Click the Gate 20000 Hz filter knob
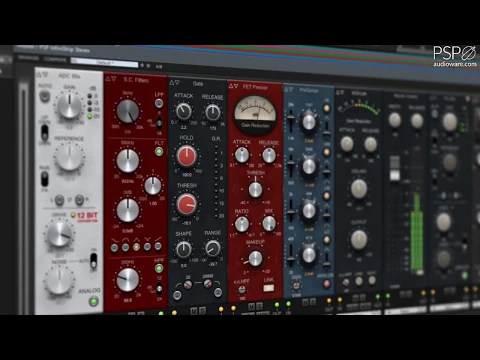This screenshot has width=480, height=360. 208,284
